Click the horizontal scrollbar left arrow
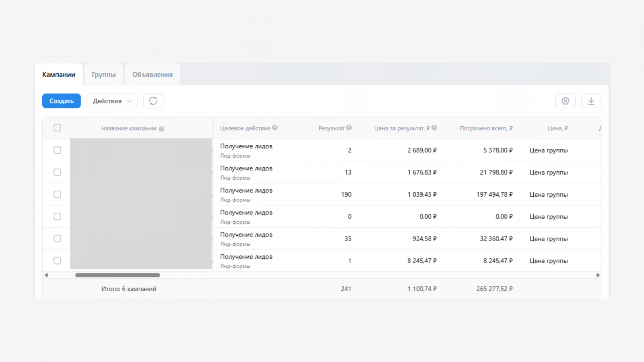 pos(46,275)
